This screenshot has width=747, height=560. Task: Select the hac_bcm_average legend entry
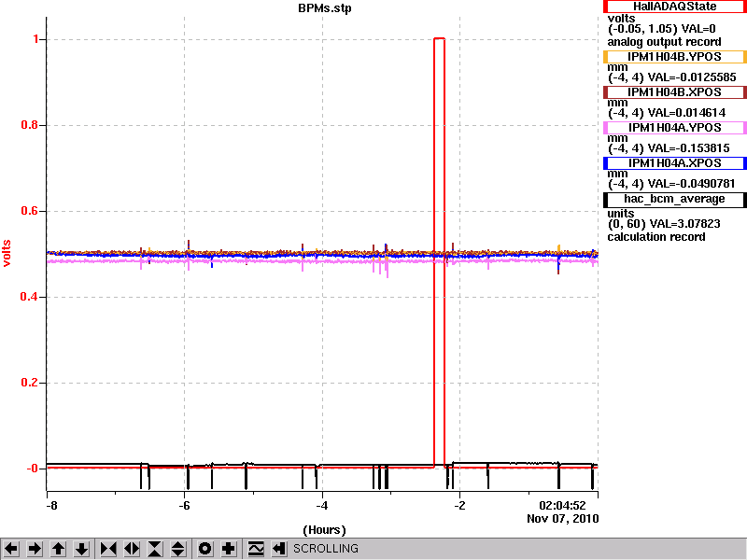pyautogui.click(x=674, y=199)
